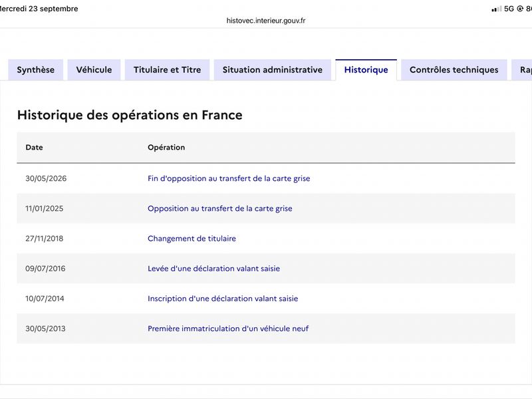Image resolution: width=532 pixels, height=399 pixels.
Task: Tap the histovec.interieur.gouv.fr address bar
Action: coord(266,21)
